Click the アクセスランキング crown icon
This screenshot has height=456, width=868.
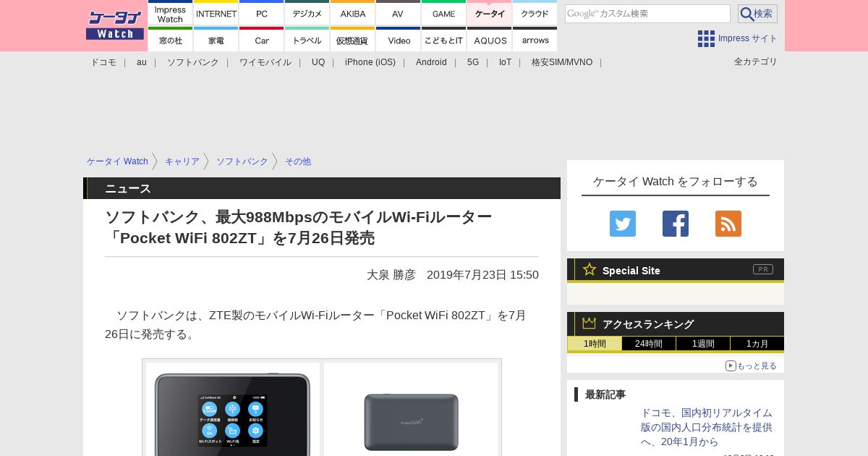(590, 324)
